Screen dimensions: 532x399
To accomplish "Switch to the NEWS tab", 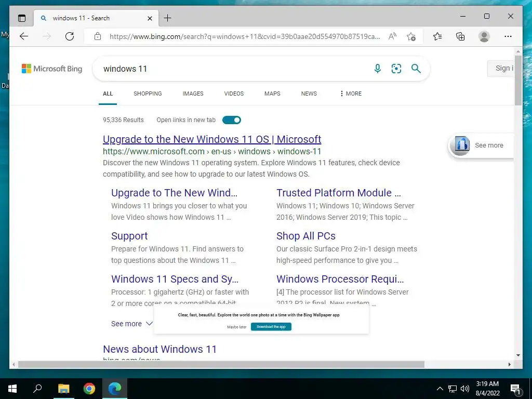I will 309,94.
